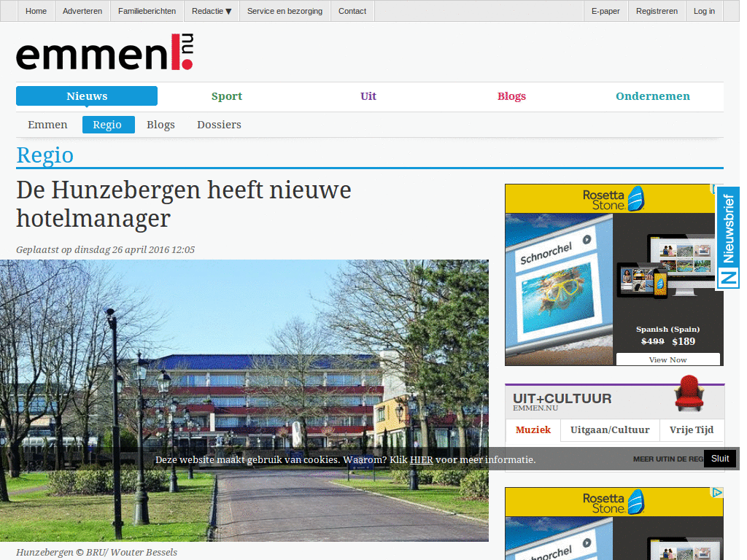Click the emmen.nu site logo
This screenshot has width=747, height=560.
coord(105,52)
